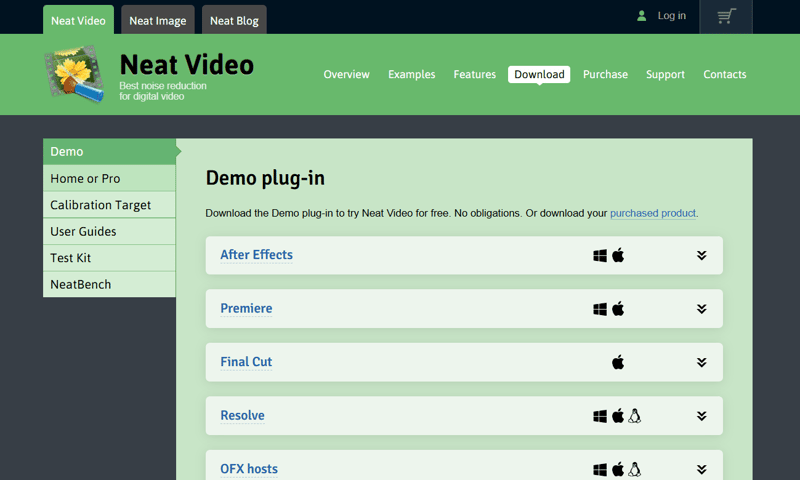The height and width of the screenshot is (480, 800).
Task: Click the Windows icon in After Effects row
Action: pyautogui.click(x=600, y=256)
